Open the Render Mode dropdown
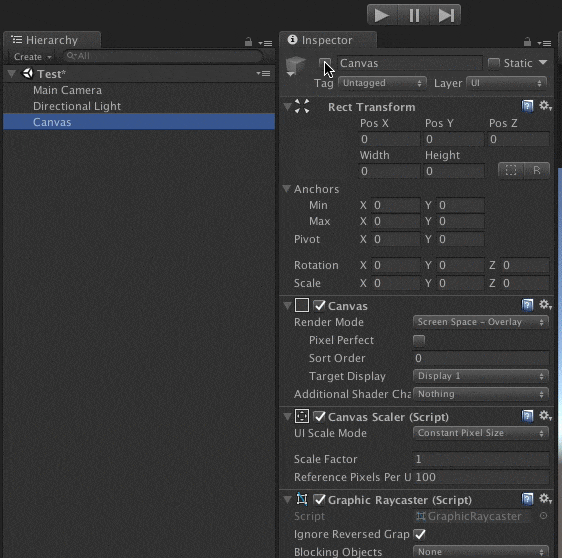Viewport: 562px width, 558px height. point(481,322)
